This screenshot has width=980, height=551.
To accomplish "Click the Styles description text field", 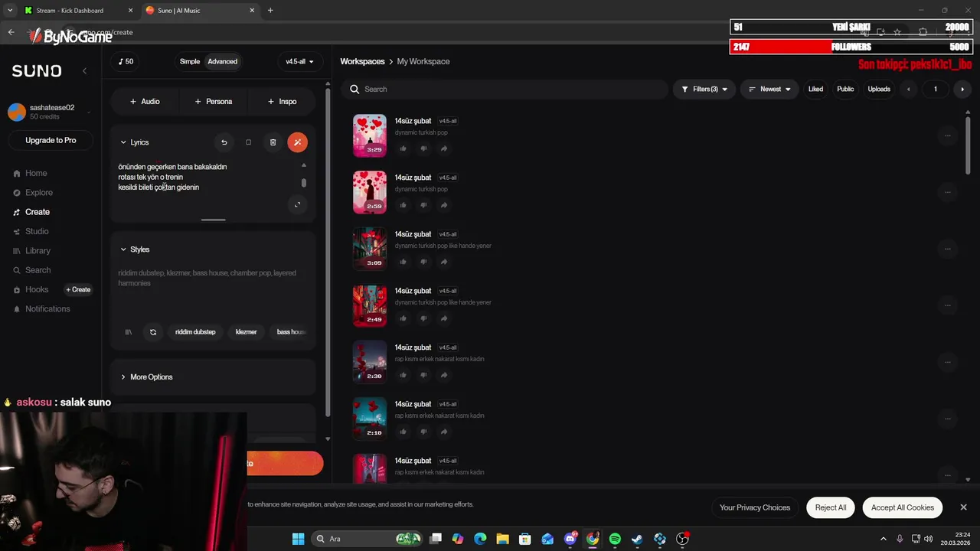I will 213,289.
